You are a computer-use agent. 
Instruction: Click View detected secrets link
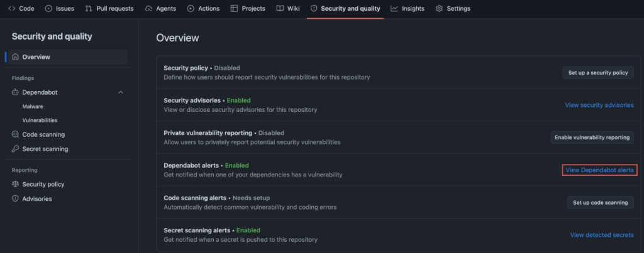602,235
